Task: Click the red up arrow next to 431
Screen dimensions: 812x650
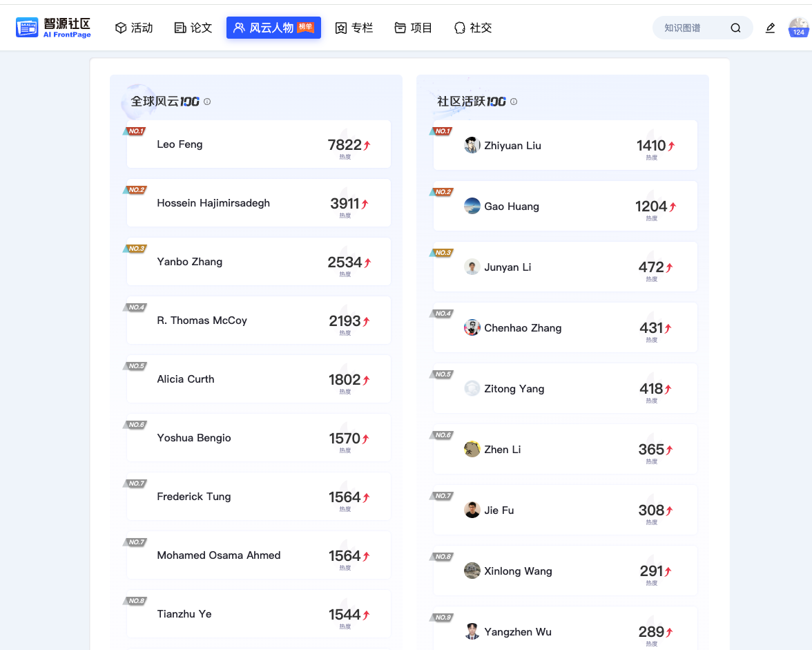Action: pos(668,328)
